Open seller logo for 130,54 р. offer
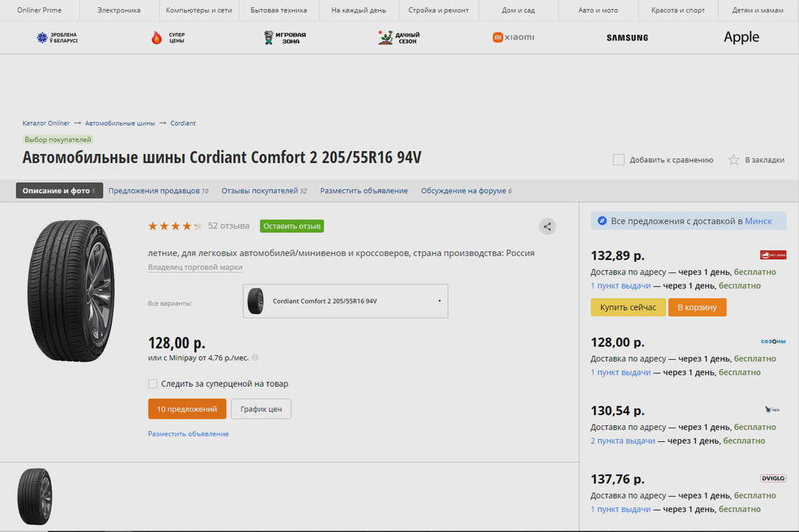The image size is (799, 532). 772,409
